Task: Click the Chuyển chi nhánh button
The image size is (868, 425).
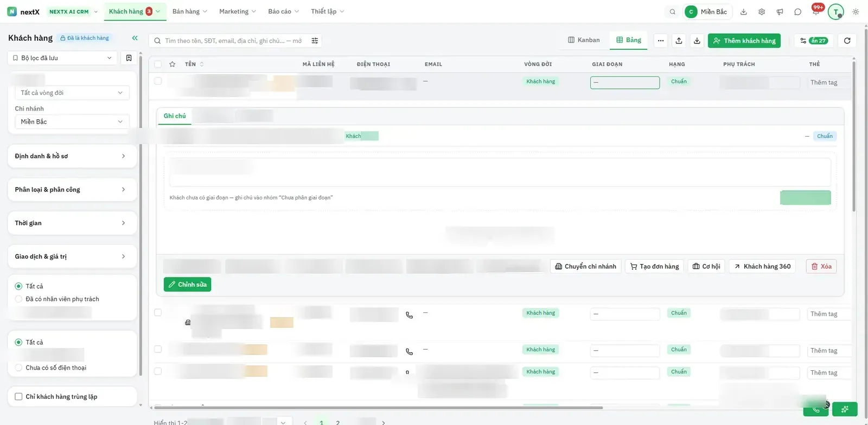Action: coord(585,266)
